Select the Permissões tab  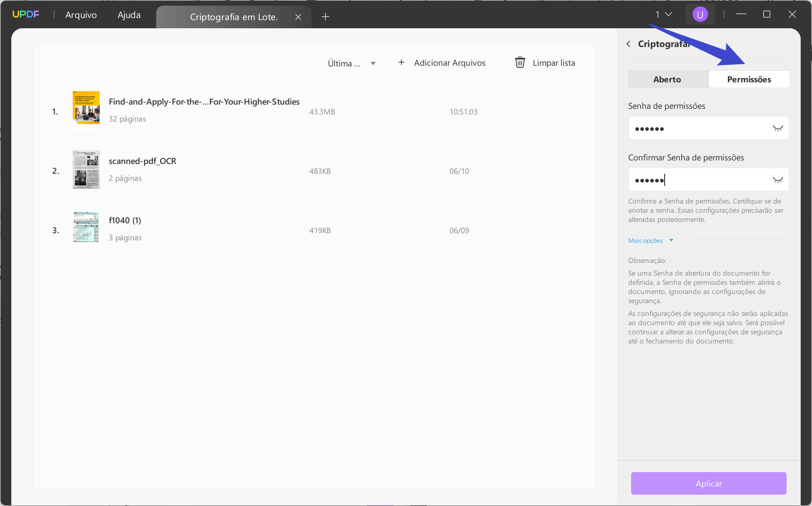749,80
